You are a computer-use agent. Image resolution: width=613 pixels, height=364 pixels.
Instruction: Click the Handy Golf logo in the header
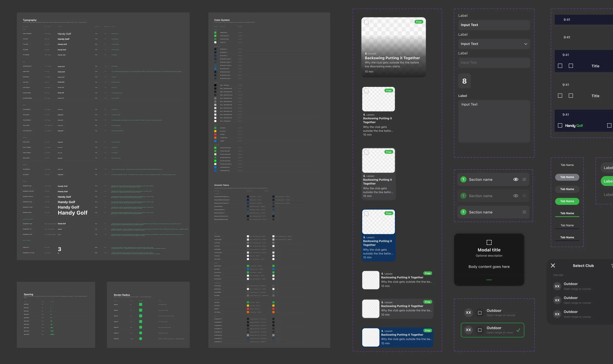tap(574, 126)
